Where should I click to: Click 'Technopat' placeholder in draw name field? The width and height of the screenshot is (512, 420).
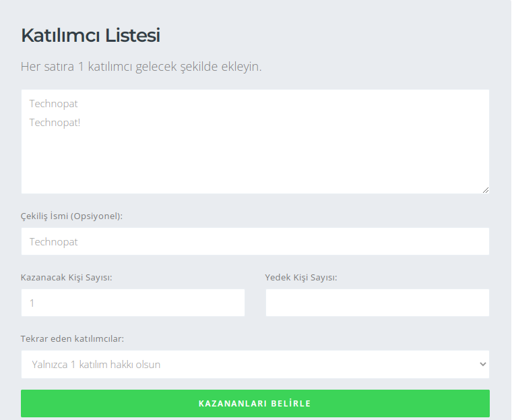click(x=54, y=241)
